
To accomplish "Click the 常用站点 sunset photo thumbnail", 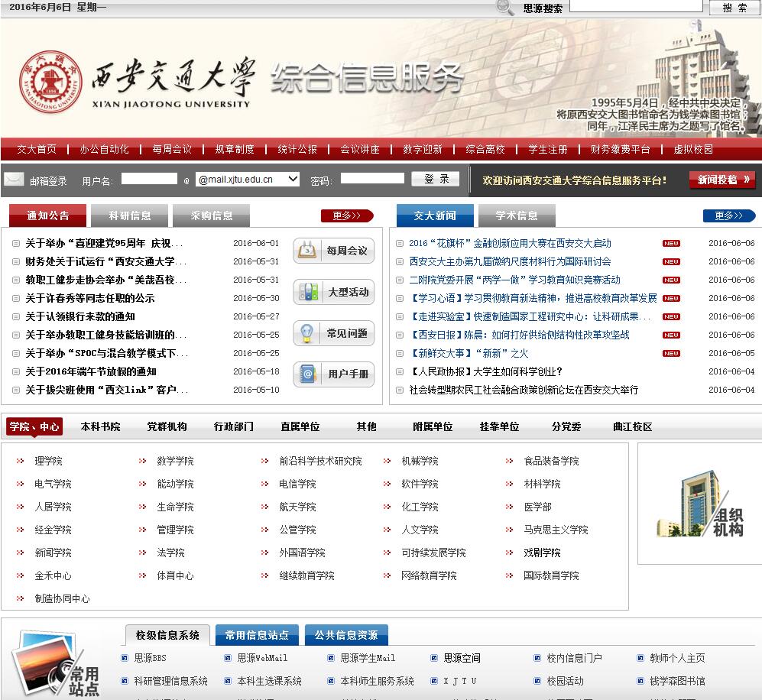I will [54, 663].
